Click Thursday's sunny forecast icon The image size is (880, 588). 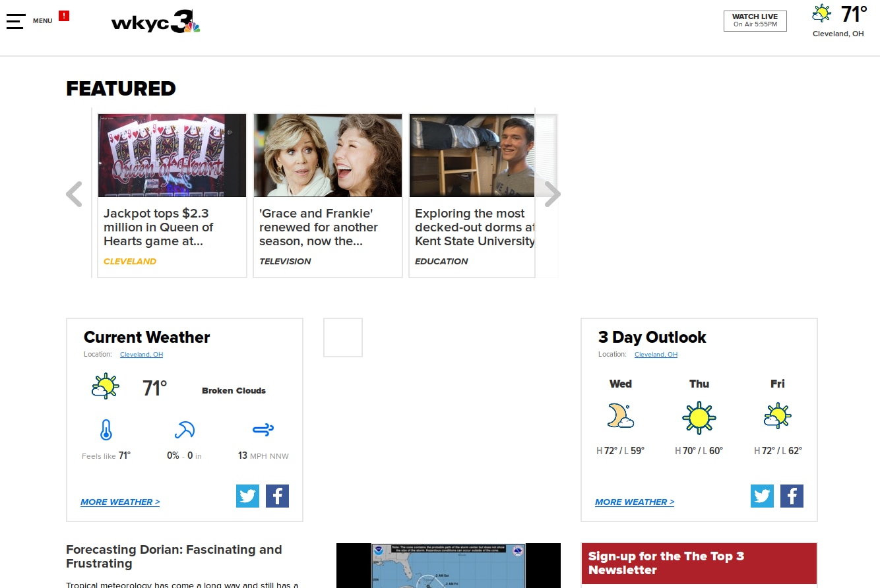(699, 417)
